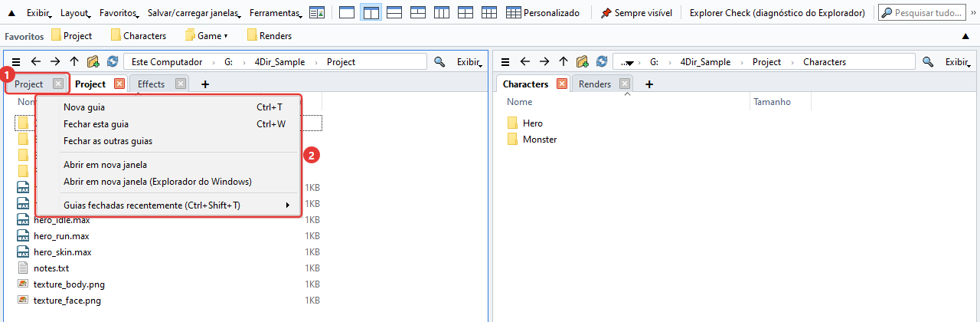The height and width of the screenshot is (322, 980).
Task: Close the Renders tab
Action: tap(625, 84)
